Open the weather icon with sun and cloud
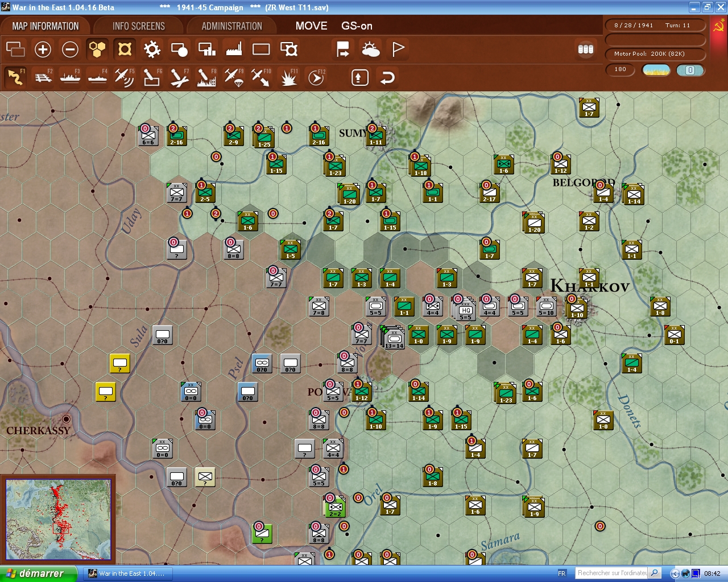 coord(371,49)
